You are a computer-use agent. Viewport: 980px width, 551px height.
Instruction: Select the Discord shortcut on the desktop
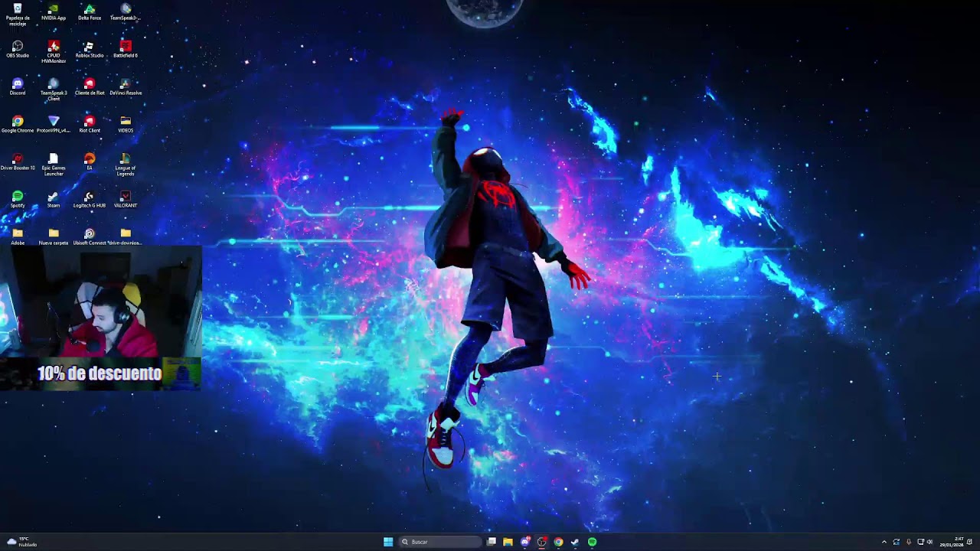coord(18,87)
